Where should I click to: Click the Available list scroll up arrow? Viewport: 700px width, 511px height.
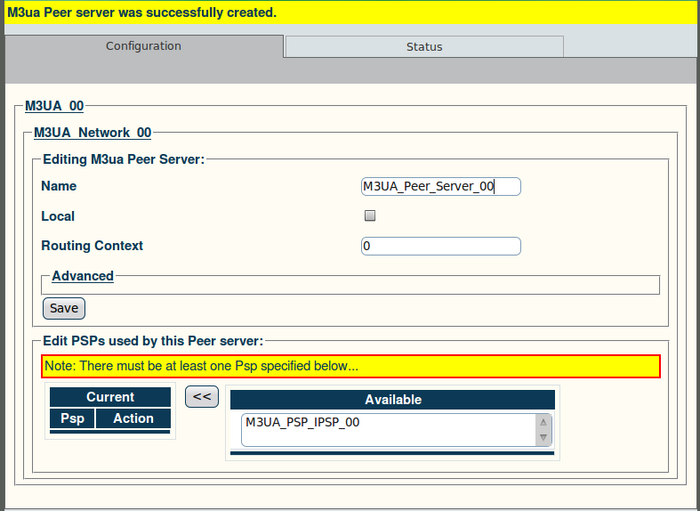[543, 422]
